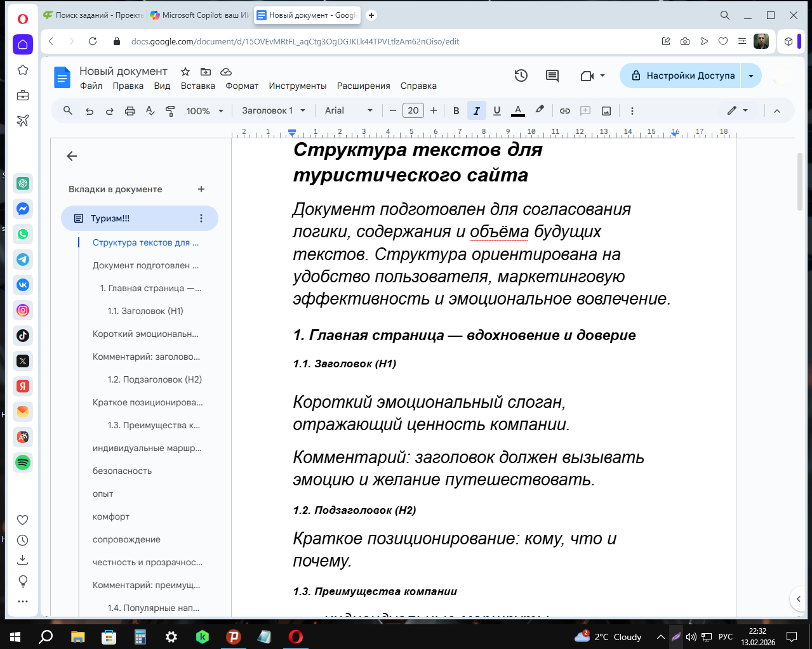Add a new document tab with the plus
The image size is (812, 649).
click(x=201, y=189)
